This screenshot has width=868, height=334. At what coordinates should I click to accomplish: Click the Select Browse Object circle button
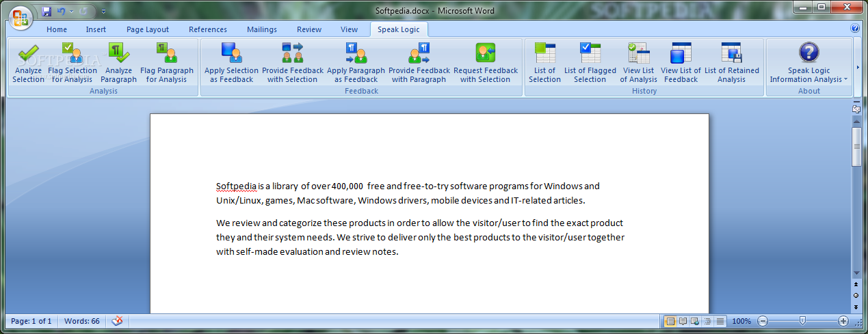point(856,295)
